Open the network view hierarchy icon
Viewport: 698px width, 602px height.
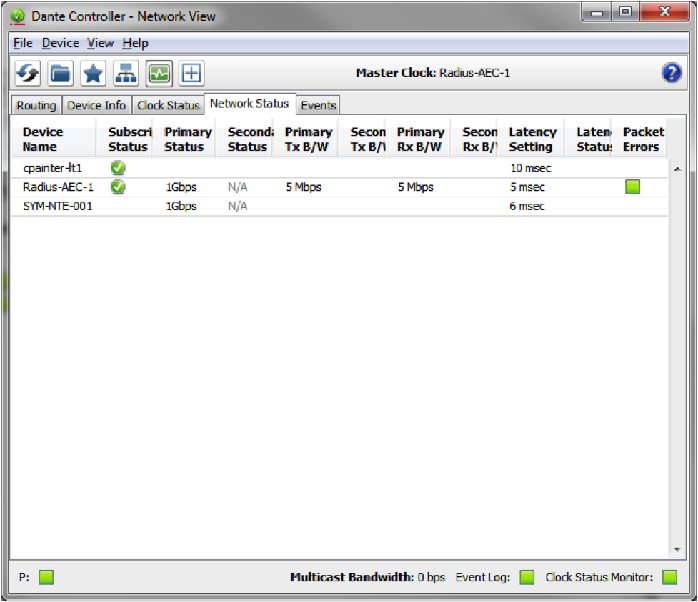click(x=126, y=73)
